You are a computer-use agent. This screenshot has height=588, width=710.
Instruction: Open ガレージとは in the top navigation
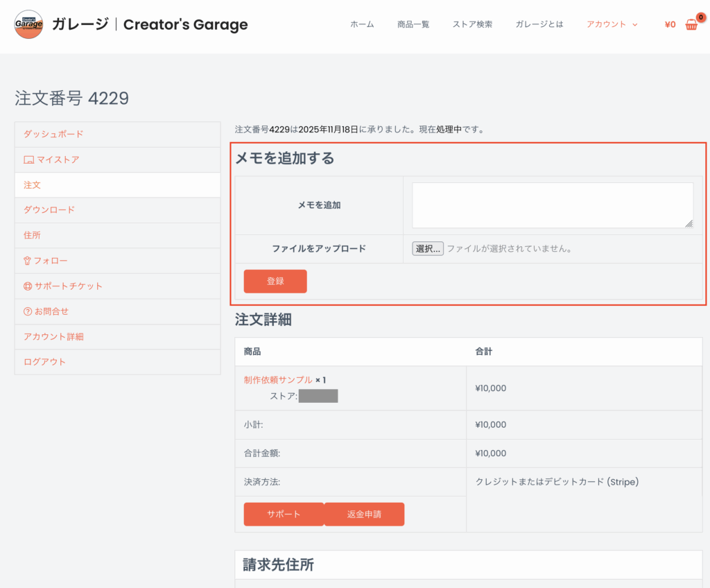click(x=539, y=24)
